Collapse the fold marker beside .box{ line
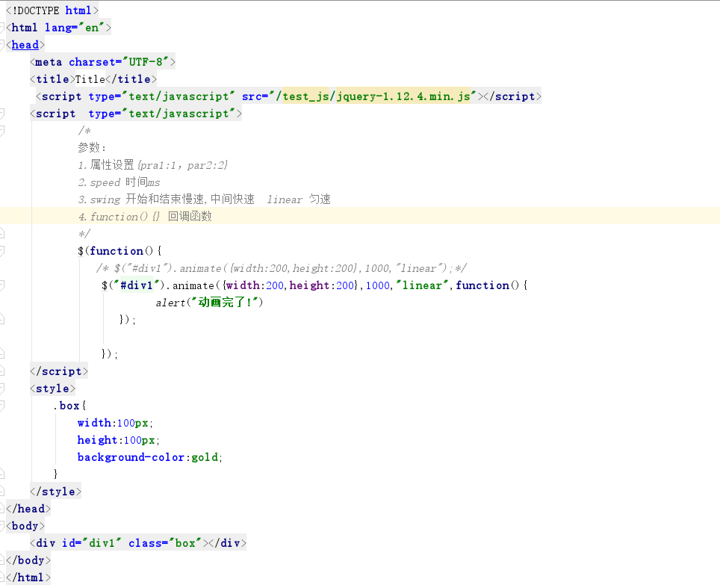720x588 pixels. pyautogui.click(x=1, y=406)
